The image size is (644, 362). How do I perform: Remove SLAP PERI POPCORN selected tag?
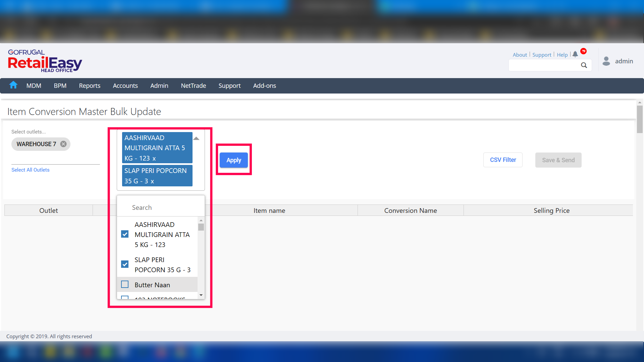(152, 181)
